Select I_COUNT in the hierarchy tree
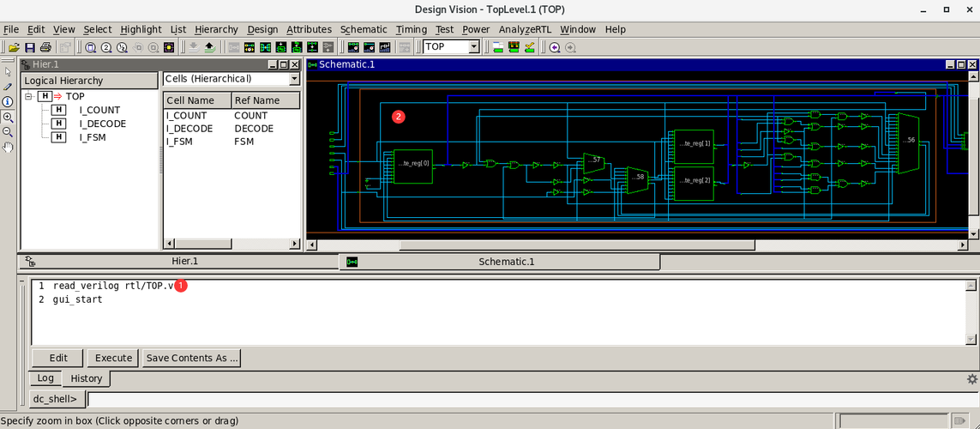This screenshot has width=980, height=429. (99, 110)
